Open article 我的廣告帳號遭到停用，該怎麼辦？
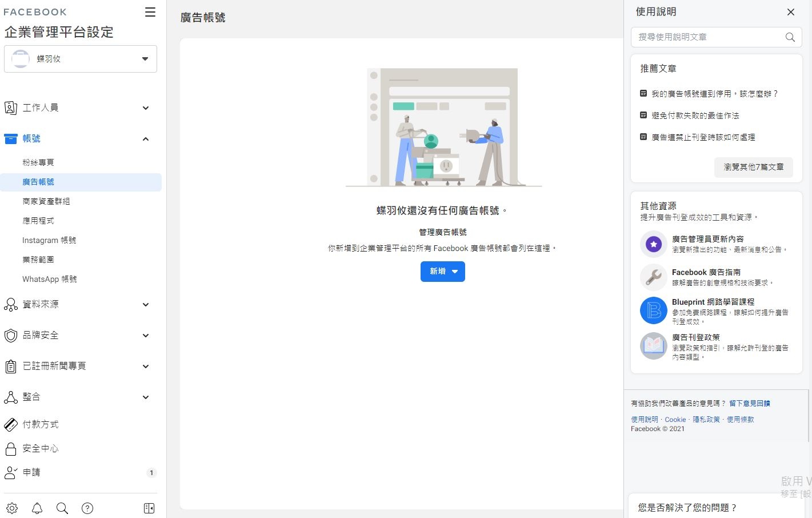This screenshot has height=518, width=812. click(x=715, y=94)
